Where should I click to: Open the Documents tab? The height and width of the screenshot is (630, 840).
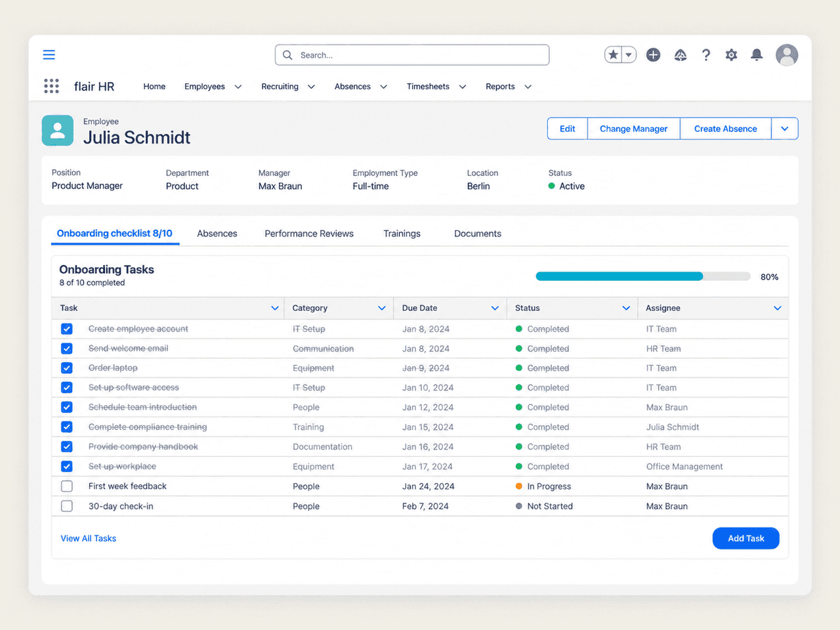tap(478, 234)
